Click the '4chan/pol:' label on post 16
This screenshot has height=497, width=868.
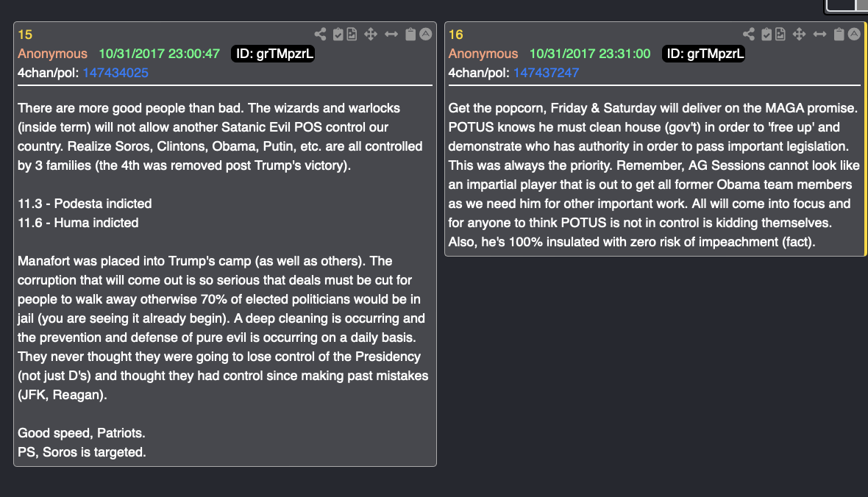tap(479, 73)
